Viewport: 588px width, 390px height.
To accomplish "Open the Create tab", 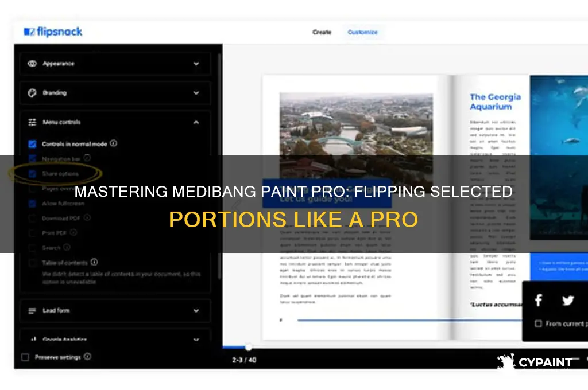I will (x=322, y=32).
